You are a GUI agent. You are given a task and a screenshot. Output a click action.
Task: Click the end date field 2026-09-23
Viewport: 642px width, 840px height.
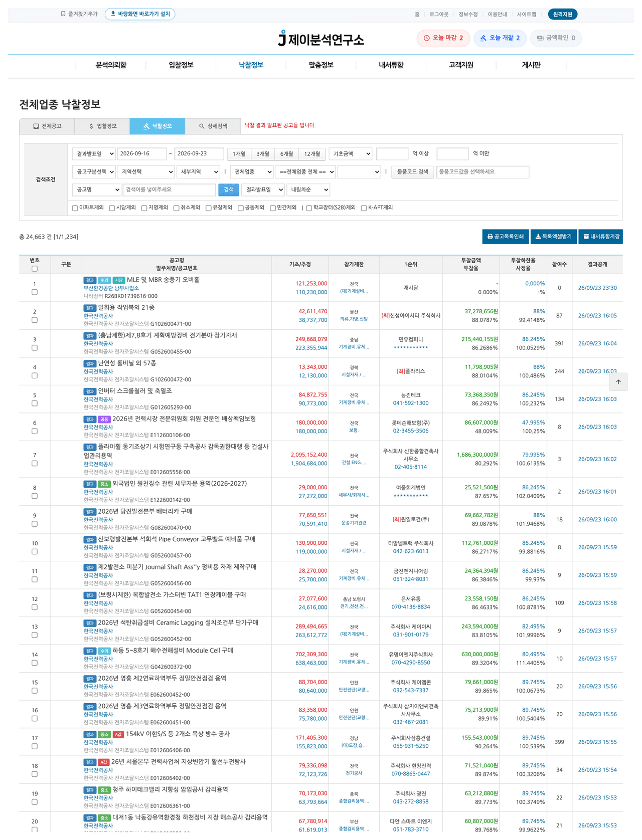point(199,154)
